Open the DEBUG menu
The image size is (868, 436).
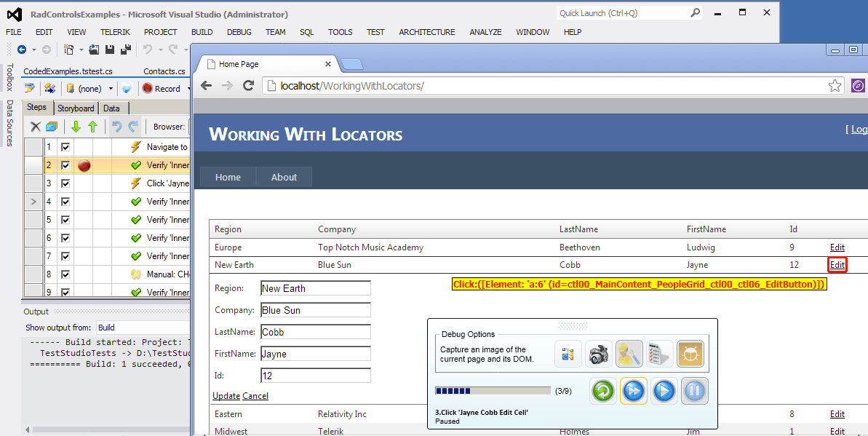239,32
